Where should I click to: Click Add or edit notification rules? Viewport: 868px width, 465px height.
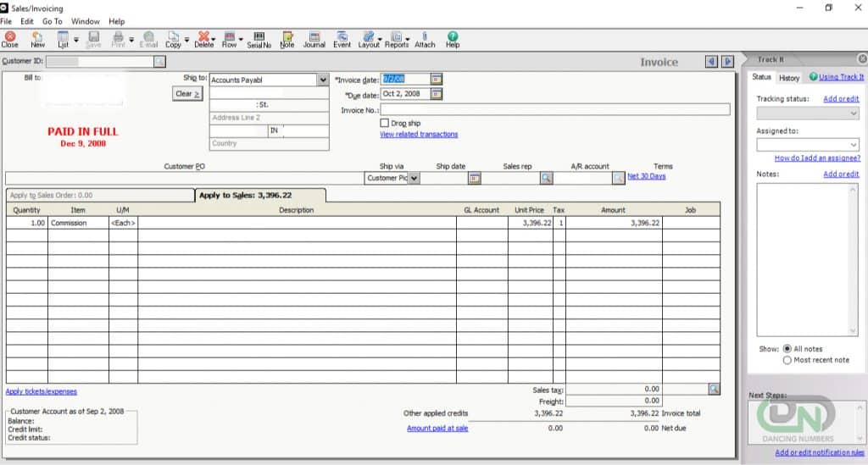[820, 452]
